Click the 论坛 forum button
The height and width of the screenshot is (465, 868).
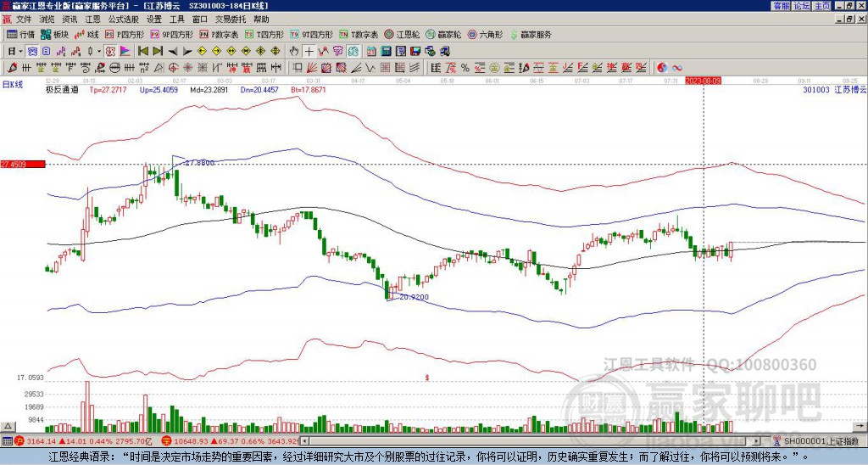[x=802, y=6]
